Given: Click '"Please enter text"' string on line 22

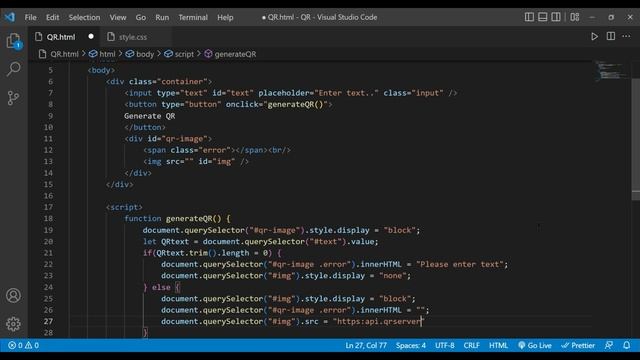Looking at the screenshot, I should [460, 264].
